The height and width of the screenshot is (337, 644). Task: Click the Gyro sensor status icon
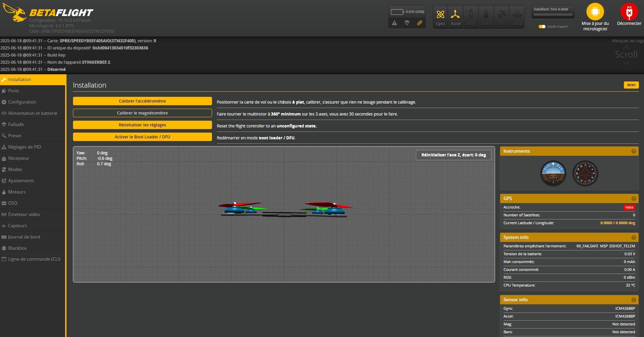[x=440, y=15]
